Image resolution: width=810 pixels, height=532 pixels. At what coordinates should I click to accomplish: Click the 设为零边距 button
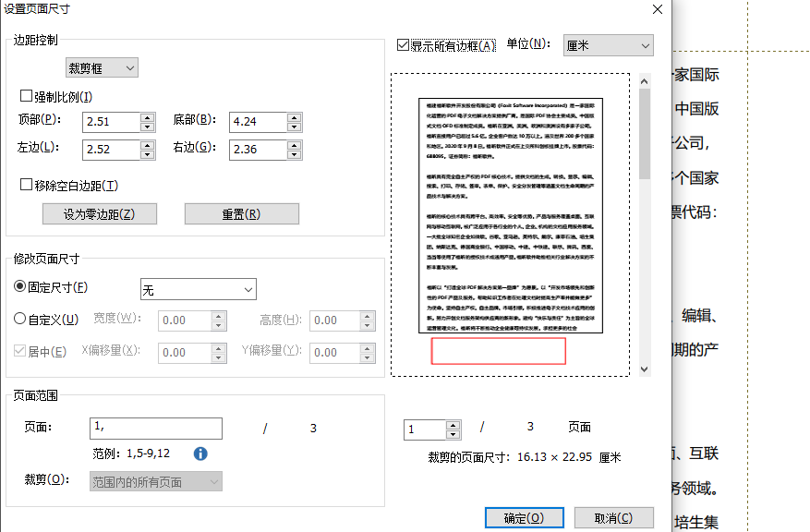pos(99,213)
